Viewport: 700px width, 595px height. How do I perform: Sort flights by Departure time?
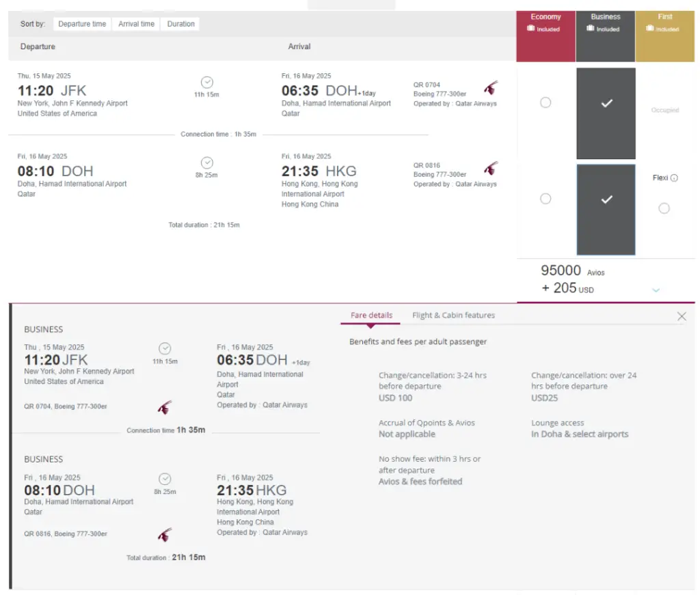point(82,24)
